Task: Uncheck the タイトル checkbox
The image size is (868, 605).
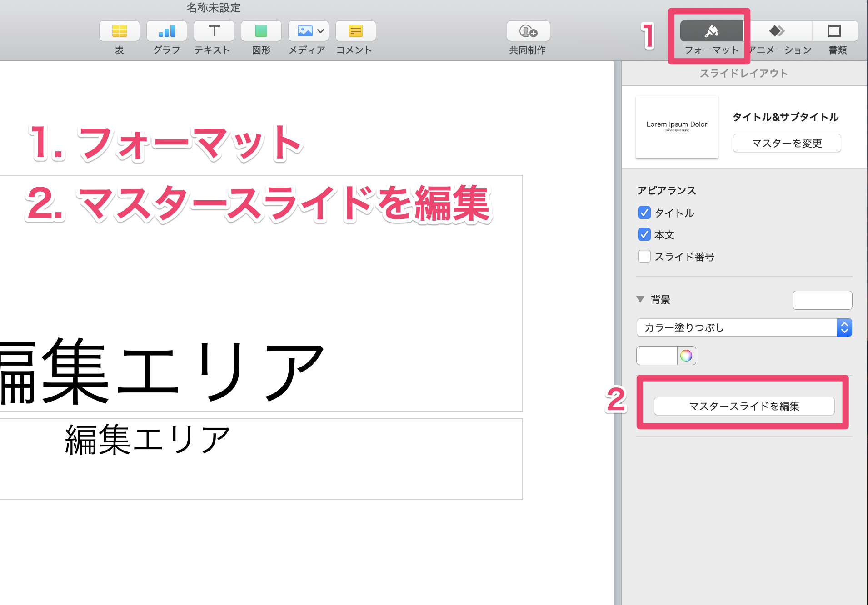Action: [x=644, y=213]
